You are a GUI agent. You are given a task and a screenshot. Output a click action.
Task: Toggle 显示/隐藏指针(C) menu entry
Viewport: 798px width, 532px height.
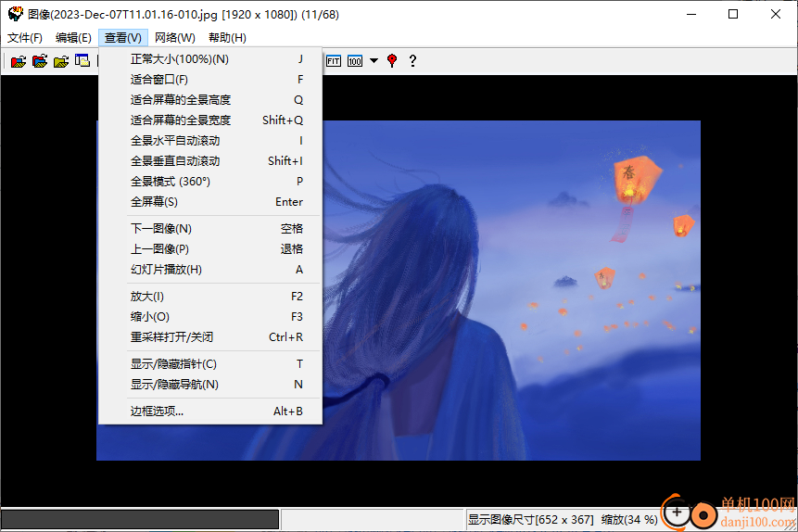(210, 364)
